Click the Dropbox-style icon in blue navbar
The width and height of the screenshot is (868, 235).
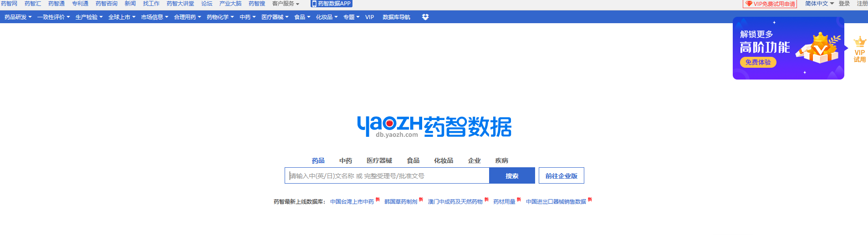click(x=425, y=17)
